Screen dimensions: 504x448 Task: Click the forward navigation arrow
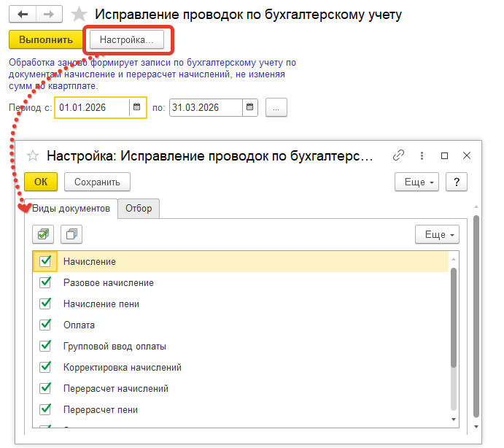[x=49, y=15]
